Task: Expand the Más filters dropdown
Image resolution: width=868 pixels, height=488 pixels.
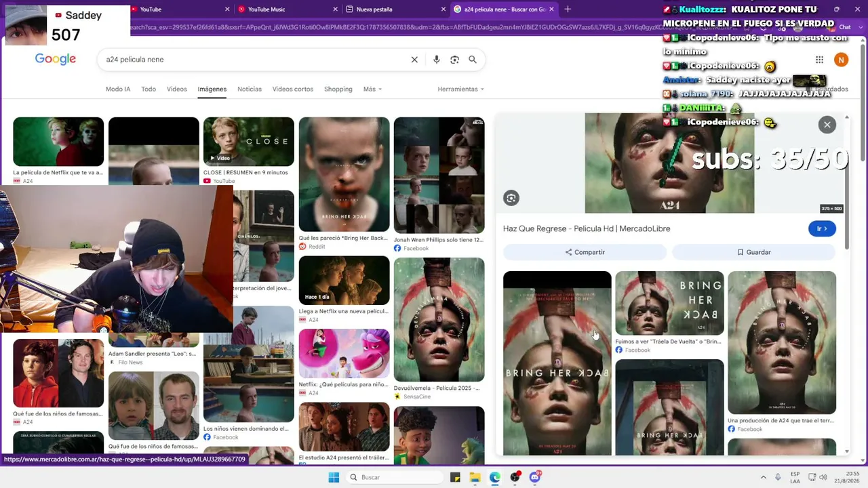Action: pyautogui.click(x=372, y=89)
